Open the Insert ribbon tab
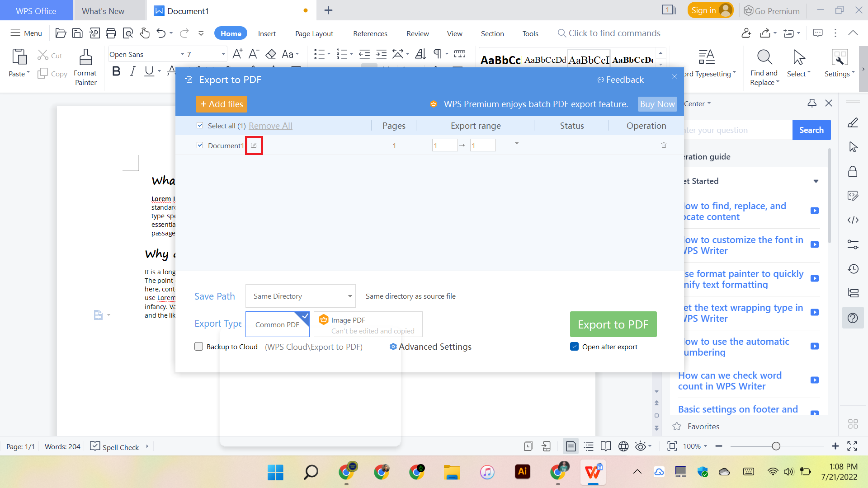This screenshot has height=488, width=868. coord(267,33)
